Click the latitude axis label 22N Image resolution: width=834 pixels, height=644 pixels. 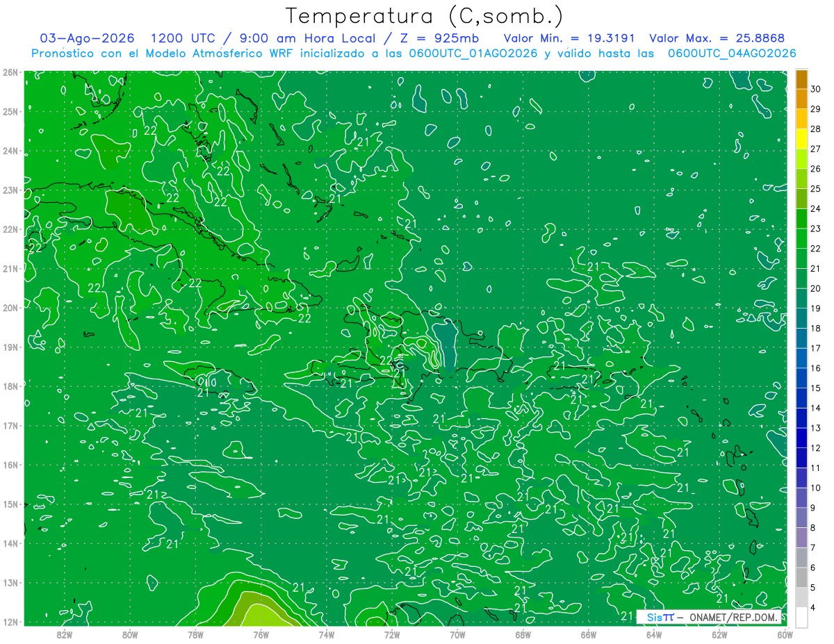10,229
